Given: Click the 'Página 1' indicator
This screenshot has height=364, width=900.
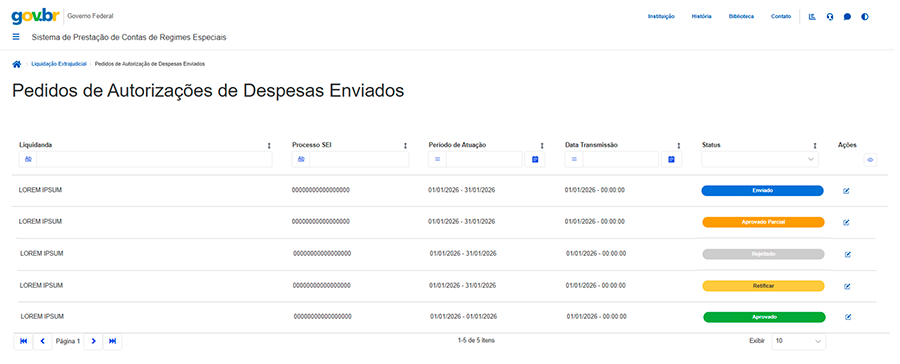Looking at the screenshot, I should (x=68, y=341).
